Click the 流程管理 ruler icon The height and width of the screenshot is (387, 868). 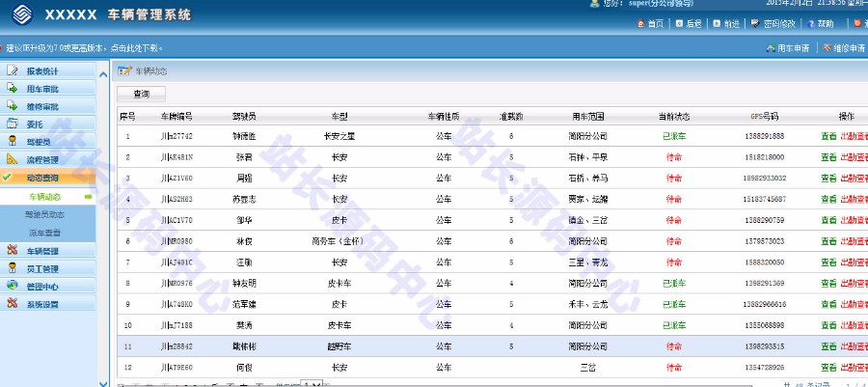13,159
